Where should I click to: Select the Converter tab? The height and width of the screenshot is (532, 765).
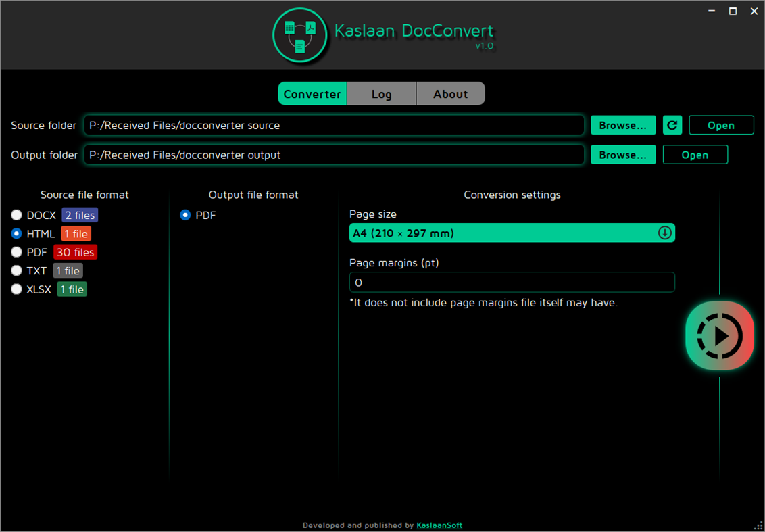(x=312, y=93)
